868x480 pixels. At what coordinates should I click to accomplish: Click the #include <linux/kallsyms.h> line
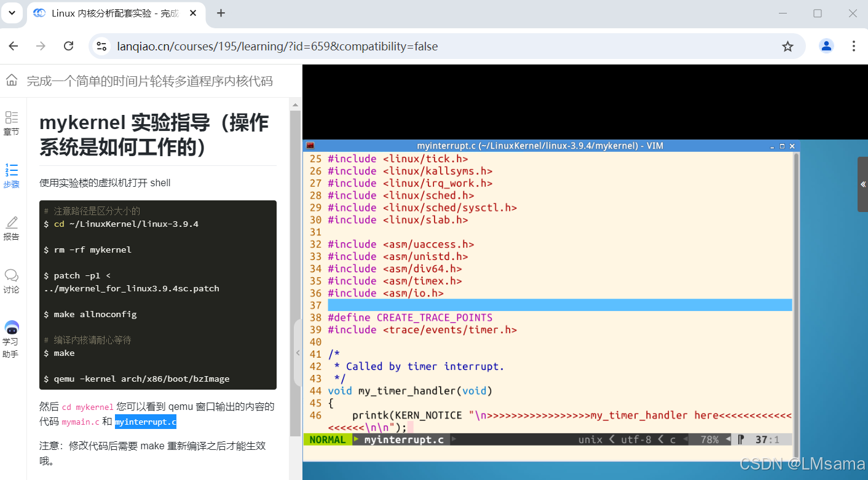410,171
